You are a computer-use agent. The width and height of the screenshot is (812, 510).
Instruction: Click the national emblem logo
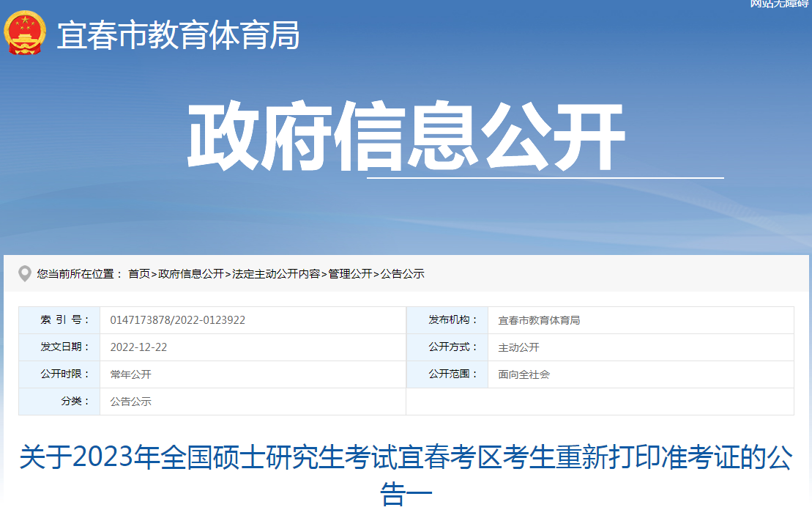click(x=24, y=33)
